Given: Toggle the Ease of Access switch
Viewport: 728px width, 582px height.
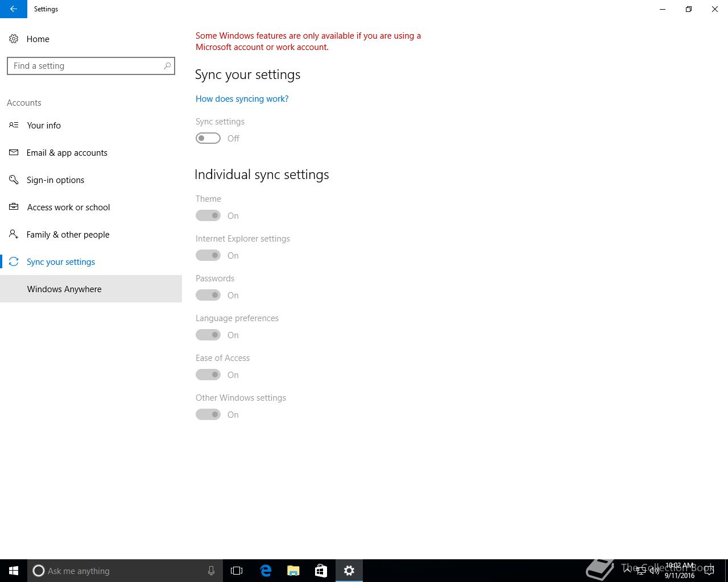Looking at the screenshot, I should click(208, 375).
